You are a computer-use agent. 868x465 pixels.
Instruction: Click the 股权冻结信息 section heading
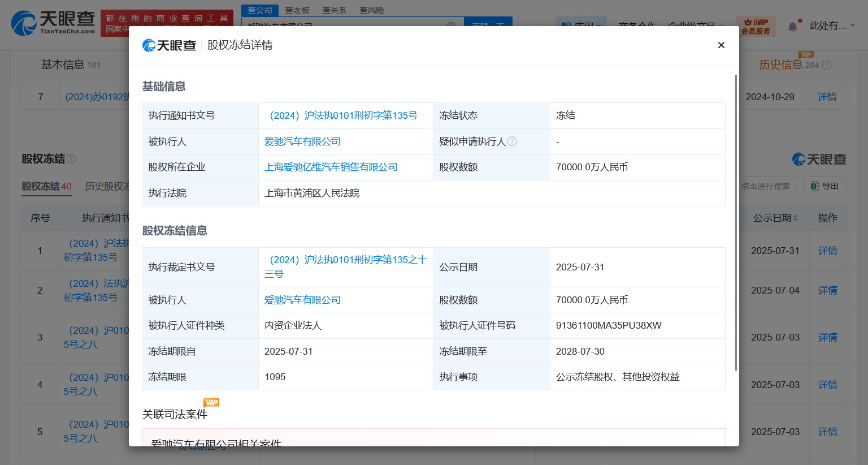(x=175, y=231)
